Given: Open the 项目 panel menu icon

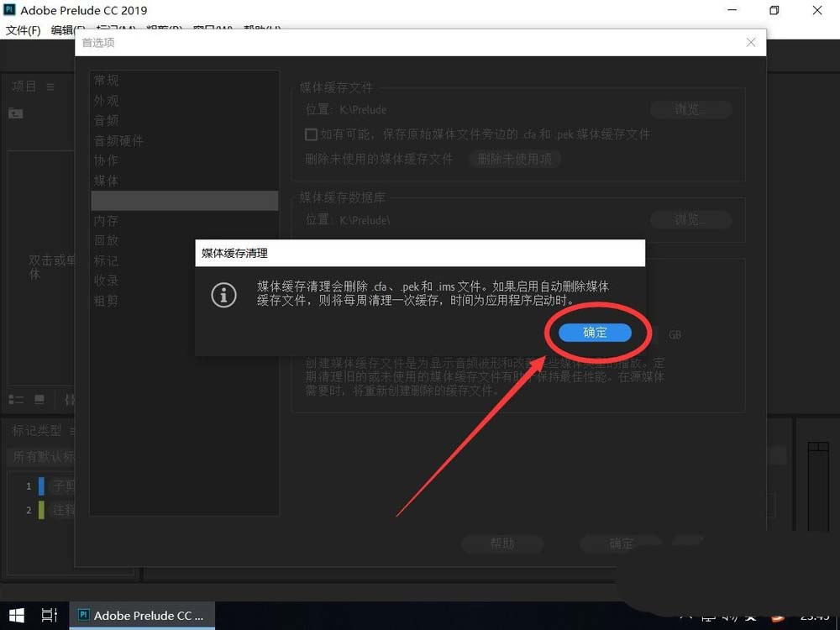Looking at the screenshot, I should (x=50, y=85).
